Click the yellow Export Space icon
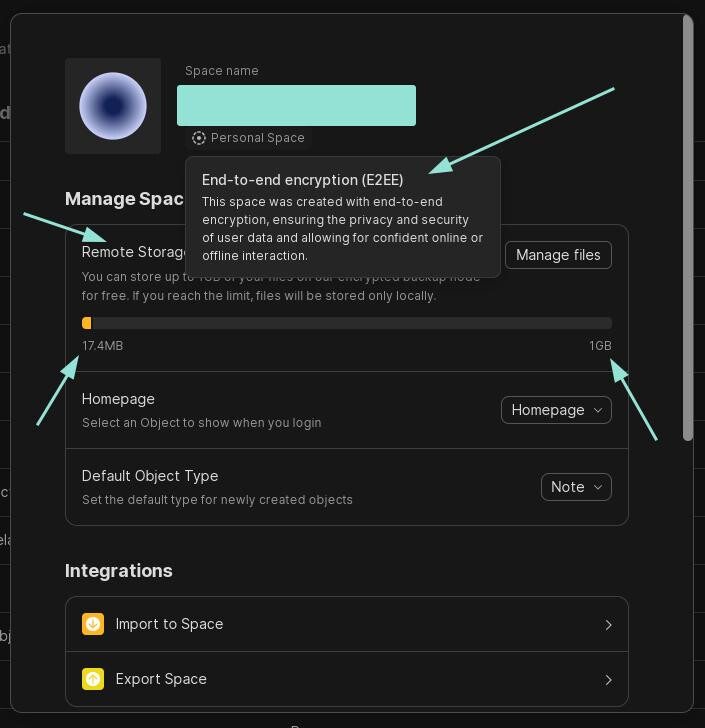The image size is (705, 728). [x=93, y=679]
